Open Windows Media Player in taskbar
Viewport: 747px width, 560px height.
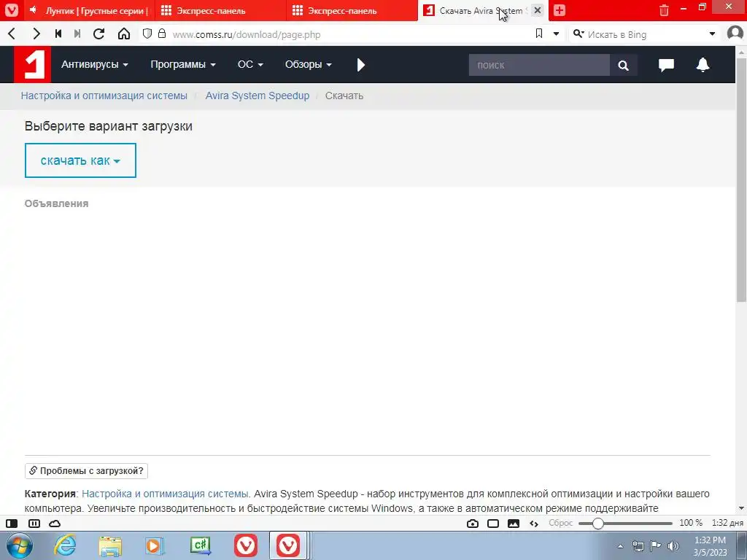pyautogui.click(x=155, y=545)
